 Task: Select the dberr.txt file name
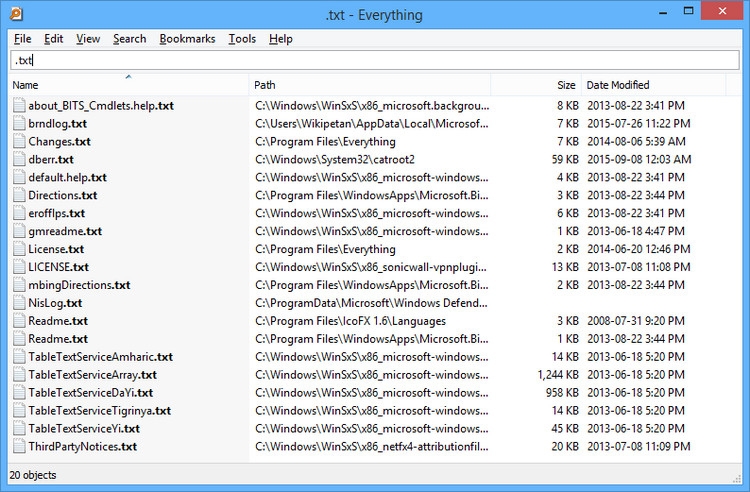[51, 160]
